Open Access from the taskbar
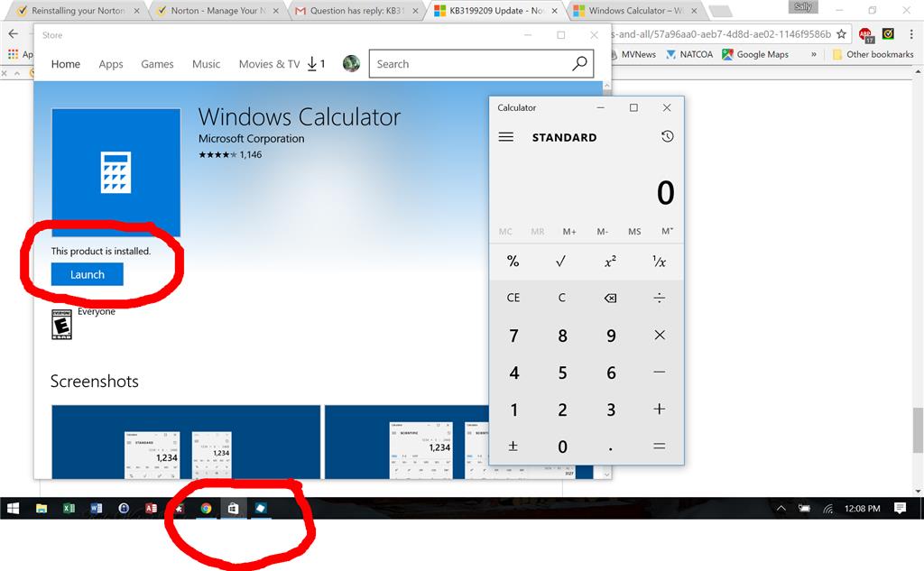The height and width of the screenshot is (571, 924). pos(151,508)
